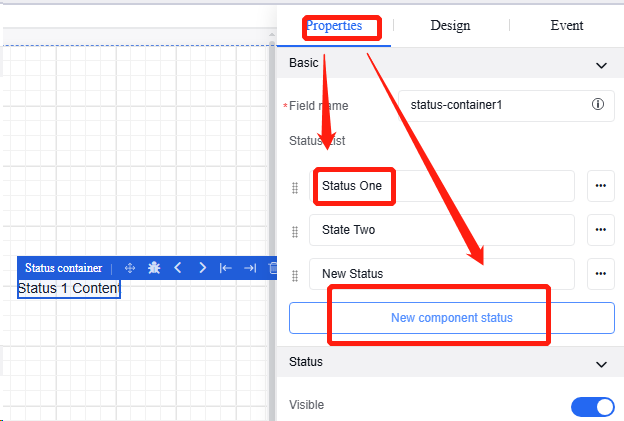Click the bug icon on Status container toolbar
Image resolution: width=624 pixels, height=421 pixels.
154,268
